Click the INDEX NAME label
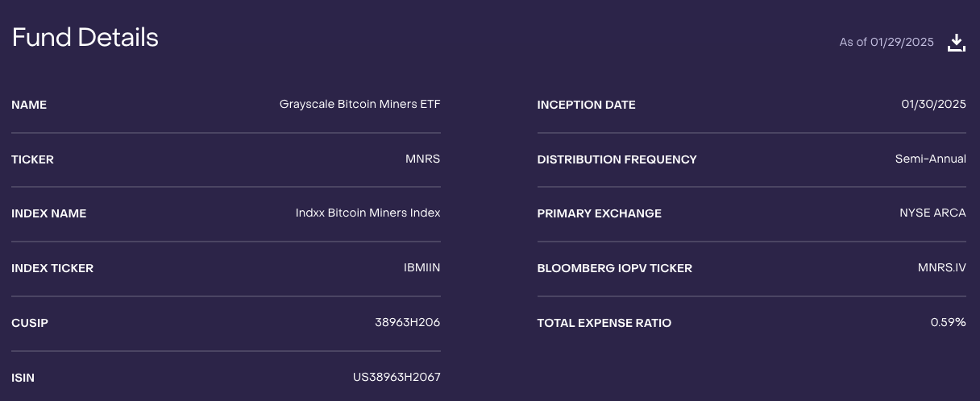This screenshot has width=980, height=401. [48, 213]
